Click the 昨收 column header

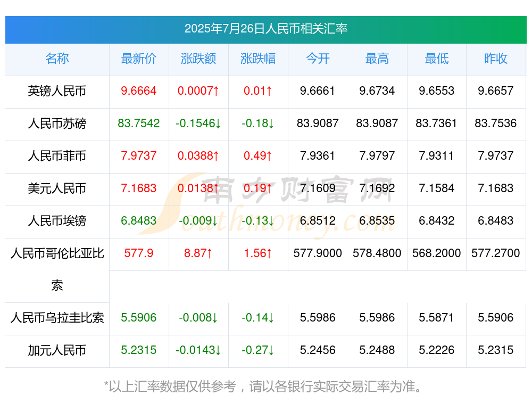(x=496, y=59)
